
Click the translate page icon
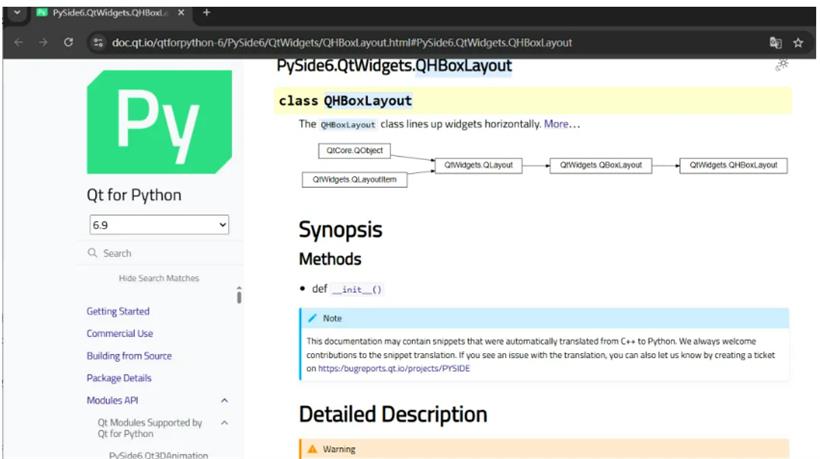tap(776, 43)
